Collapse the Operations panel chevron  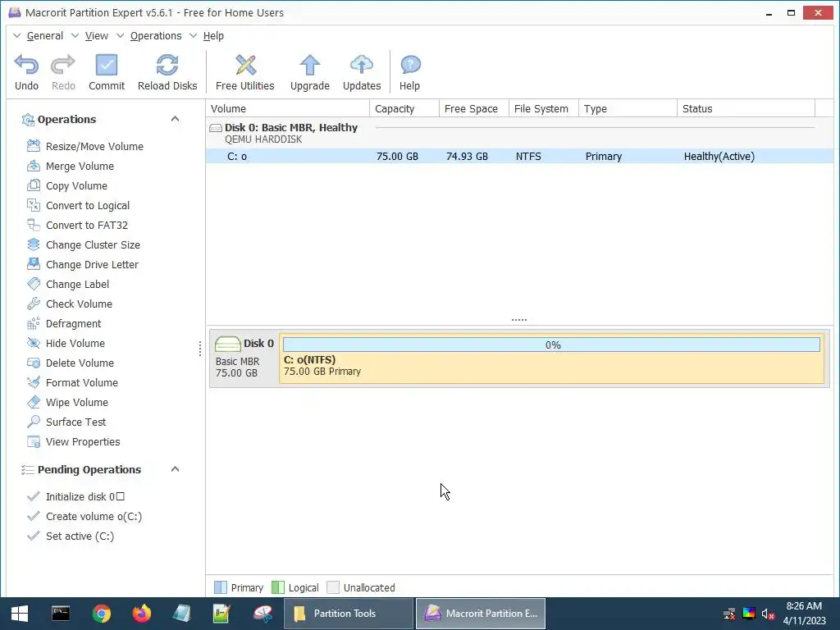pyautogui.click(x=175, y=119)
